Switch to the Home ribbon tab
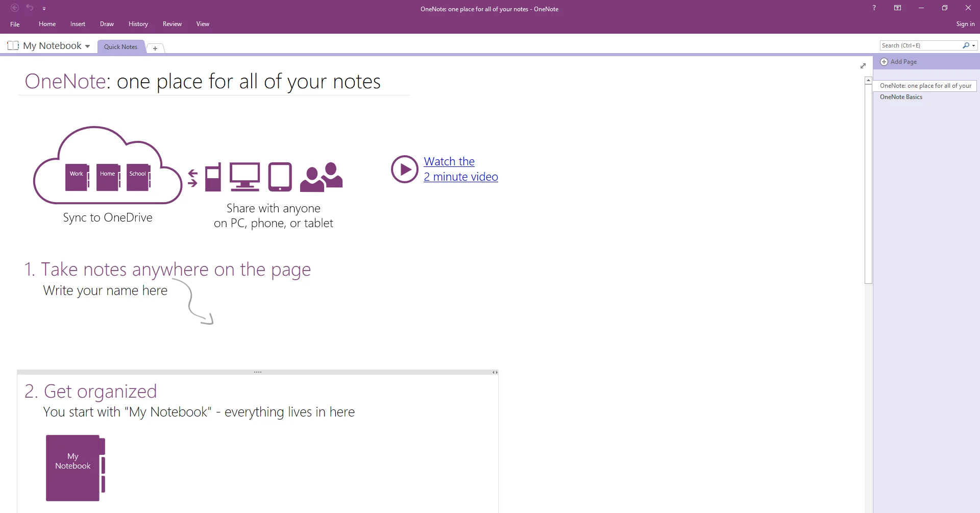Image resolution: width=980 pixels, height=513 pixels. (47, 24)
